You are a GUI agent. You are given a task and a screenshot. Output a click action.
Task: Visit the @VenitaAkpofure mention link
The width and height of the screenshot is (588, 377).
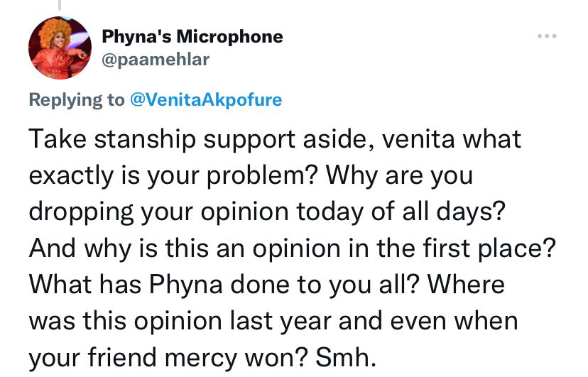pyautogui.click(x=206, y=99)
